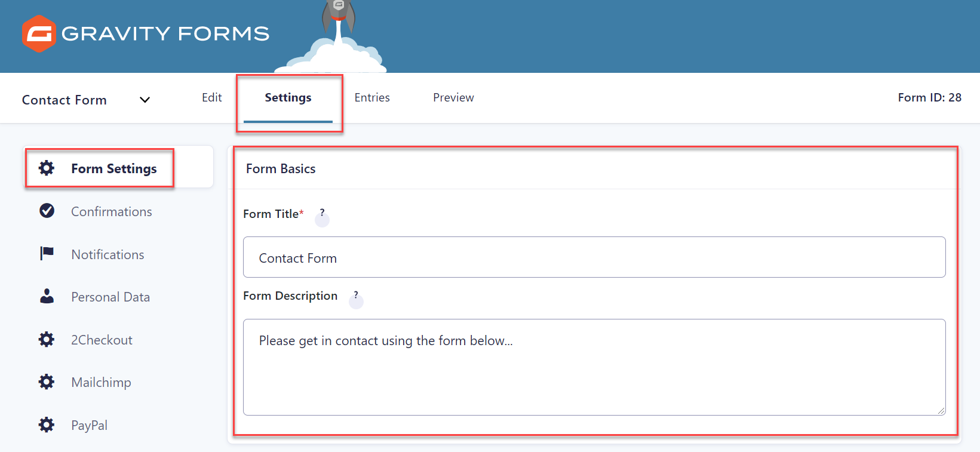Click the checkmark icon beside Confirmations
This screenshot has height=452, width=980.
click(x=47, y=211)
